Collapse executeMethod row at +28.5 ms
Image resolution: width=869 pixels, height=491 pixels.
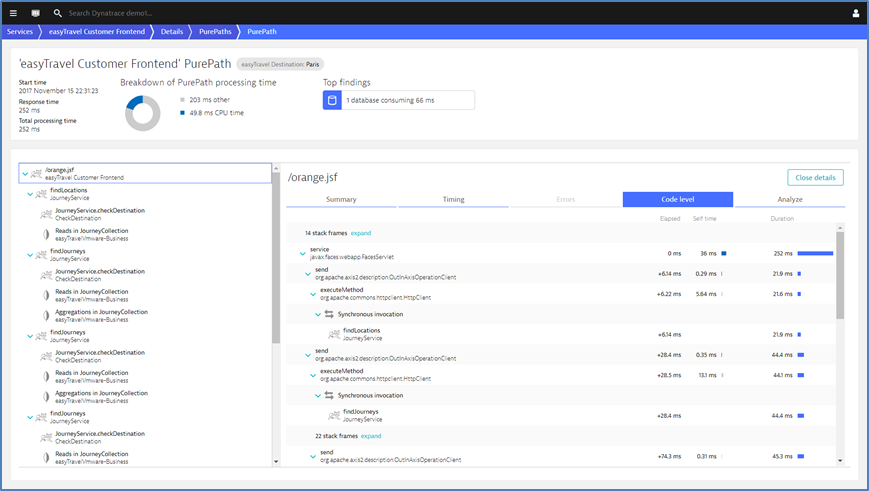click(x=313, y=375)
